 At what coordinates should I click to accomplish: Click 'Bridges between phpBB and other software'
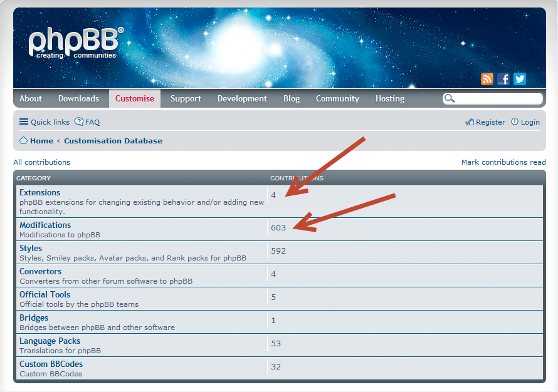tap(97, 328)
